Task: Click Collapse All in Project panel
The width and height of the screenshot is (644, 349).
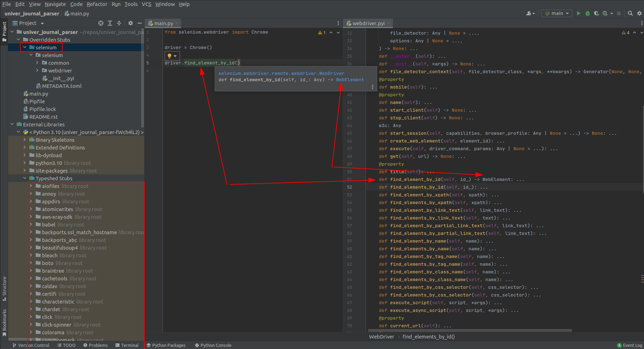Action: tap(119, 23)
